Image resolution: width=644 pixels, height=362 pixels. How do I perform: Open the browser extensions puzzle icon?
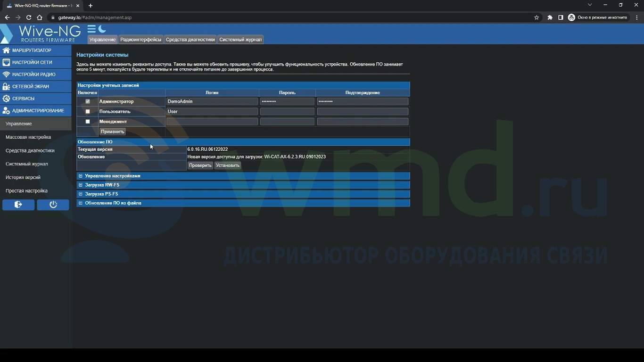pos(550,17)
